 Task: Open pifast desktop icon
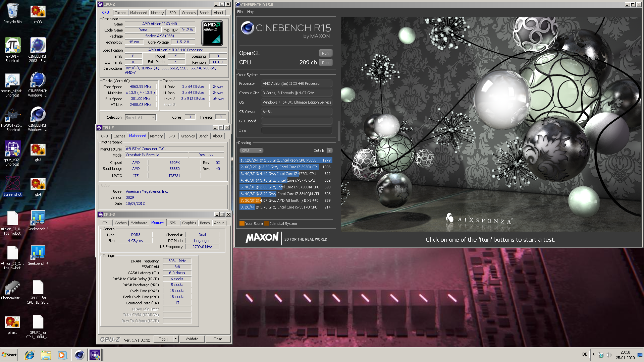12,325
